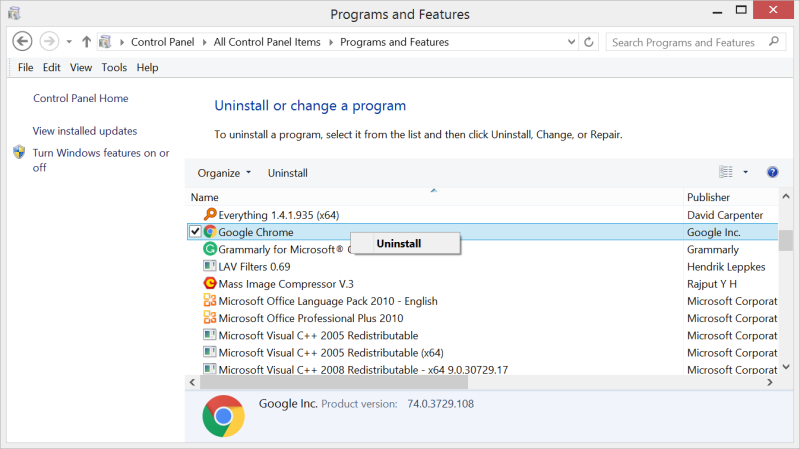
Task: Click Uninstall in the toolbar
Action: click(x=288, y=173)
